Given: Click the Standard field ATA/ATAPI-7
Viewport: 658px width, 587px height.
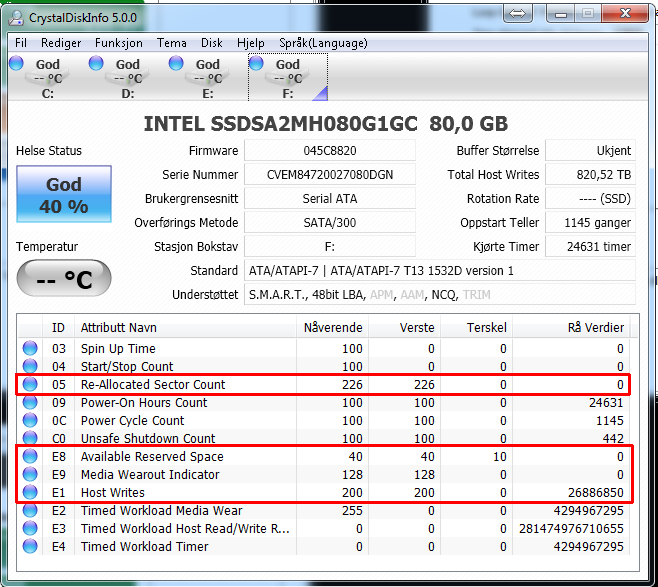Looking at the screenshot, I should pos(440,271).
